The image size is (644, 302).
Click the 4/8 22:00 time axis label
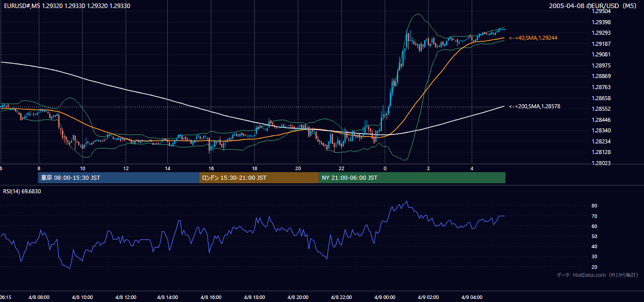[341, 297]
